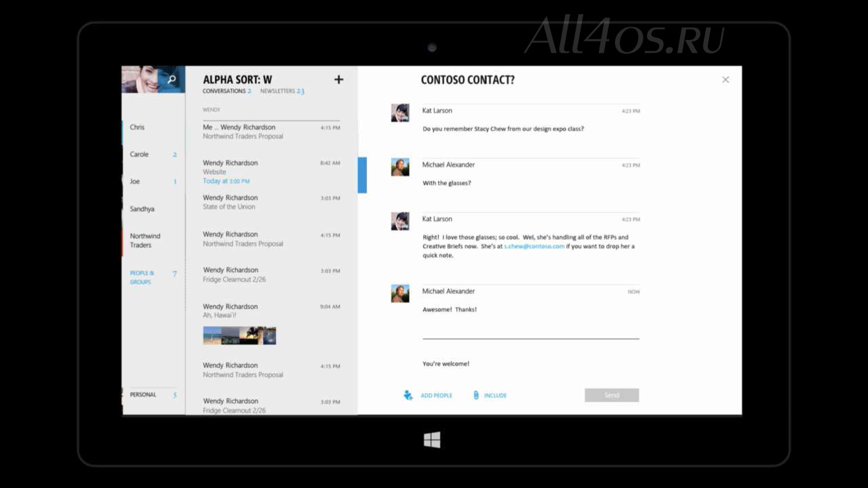Click Kat Larson's avatar beside the 'Right! I love those glasses' message
Screen dimensions: 868x488
pos(400,221)
